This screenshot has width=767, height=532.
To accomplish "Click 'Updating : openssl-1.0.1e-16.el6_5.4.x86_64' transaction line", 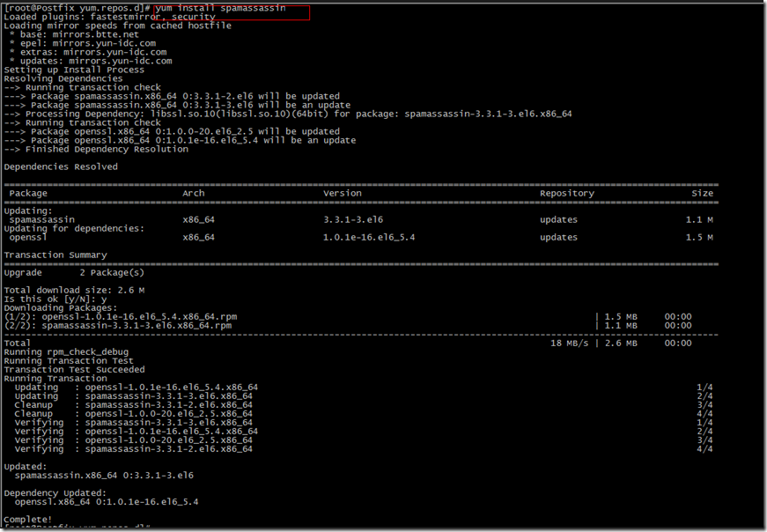I will coord(136,387).
